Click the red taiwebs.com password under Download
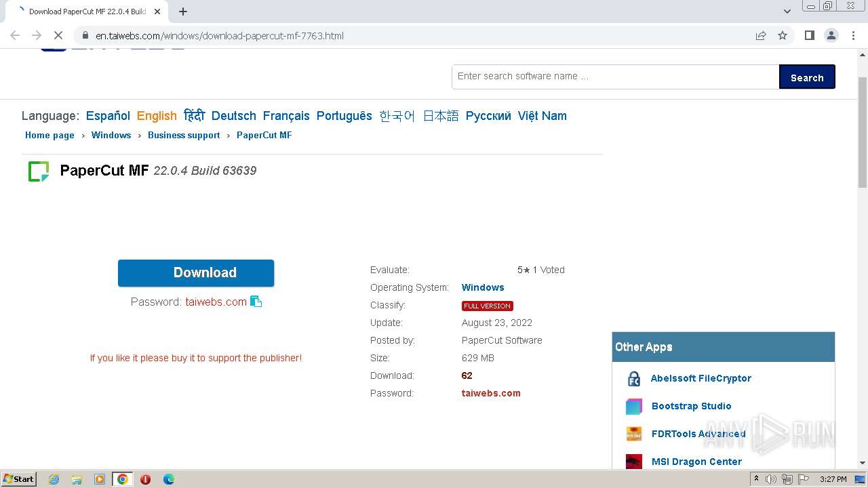Screen dimensions: 868x488 (216, 302)
